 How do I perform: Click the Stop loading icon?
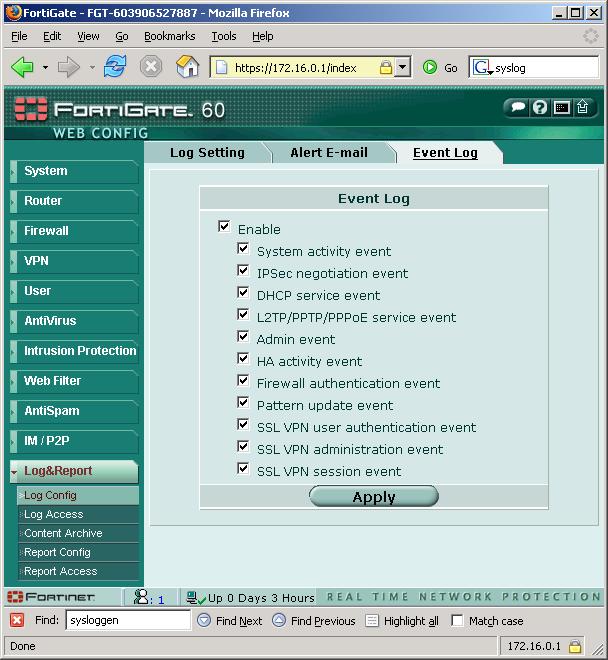[151, 67]
